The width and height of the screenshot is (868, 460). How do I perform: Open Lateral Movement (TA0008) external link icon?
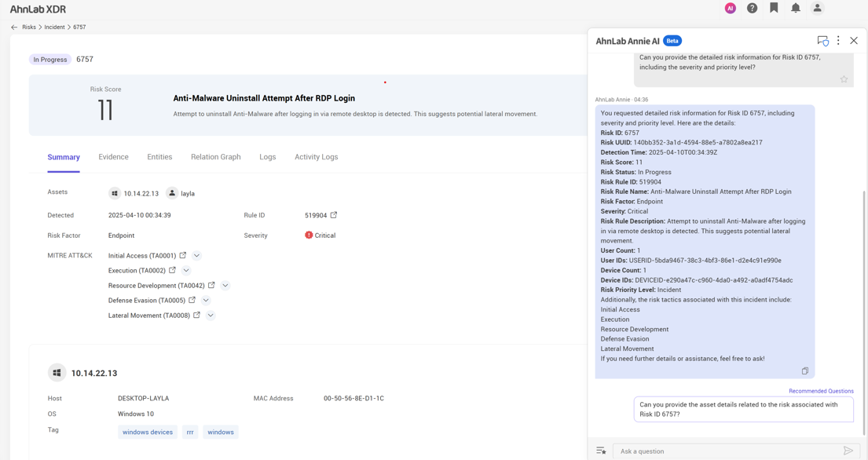tap(196, 315)
